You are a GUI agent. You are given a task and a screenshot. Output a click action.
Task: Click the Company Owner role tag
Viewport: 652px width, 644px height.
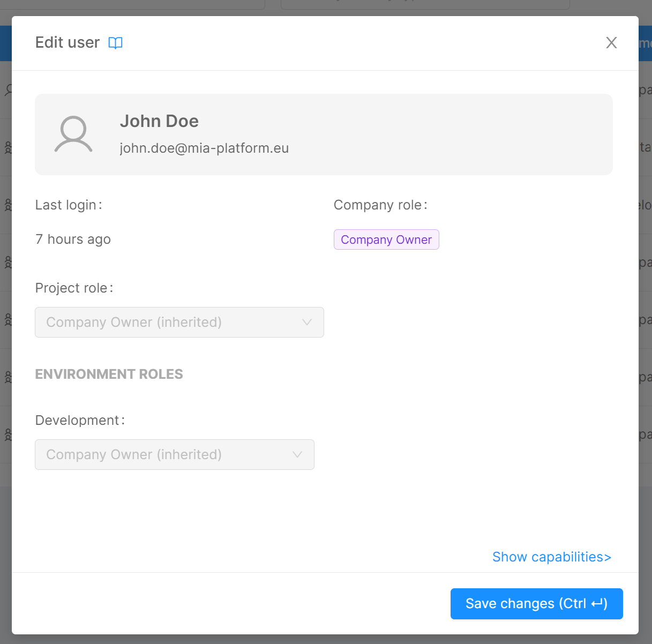386,240
